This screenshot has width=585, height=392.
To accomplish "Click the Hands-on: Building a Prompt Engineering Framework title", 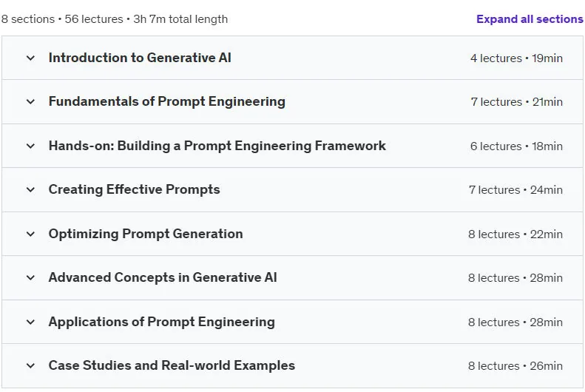I will [217, 146].
